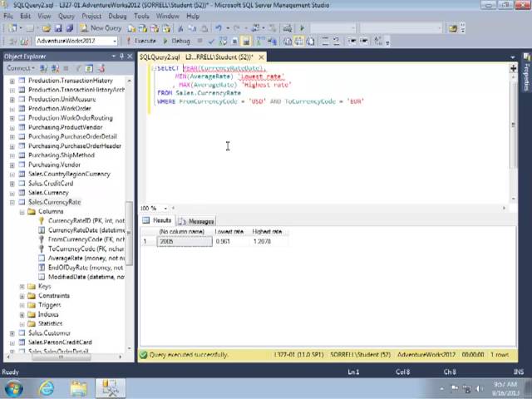The image size is (532, 399).
Task: Select Sales.Customer table in tree
Action: [x=50, y=333]
